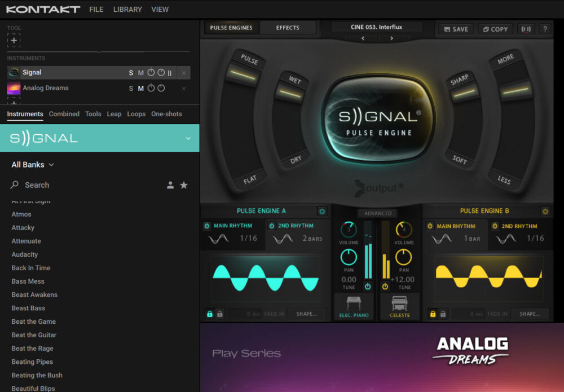The image size is (564, 392).
Task: Mute the Analog Dreams instrument
Action: click(x=140, y=89)
